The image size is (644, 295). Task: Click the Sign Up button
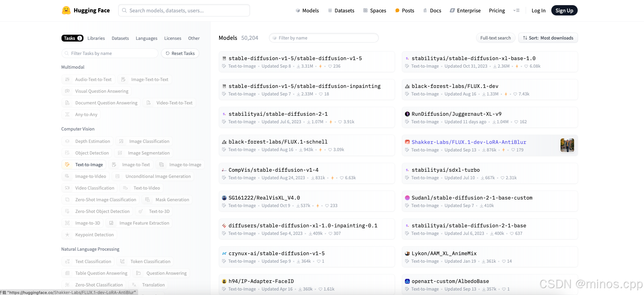click(564, 11)
